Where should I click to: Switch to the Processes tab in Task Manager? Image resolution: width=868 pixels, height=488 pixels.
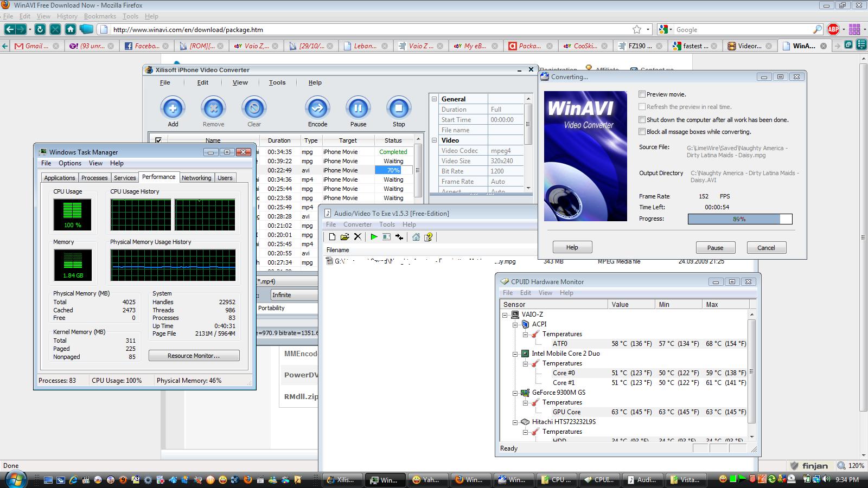(x=94, y=178)
